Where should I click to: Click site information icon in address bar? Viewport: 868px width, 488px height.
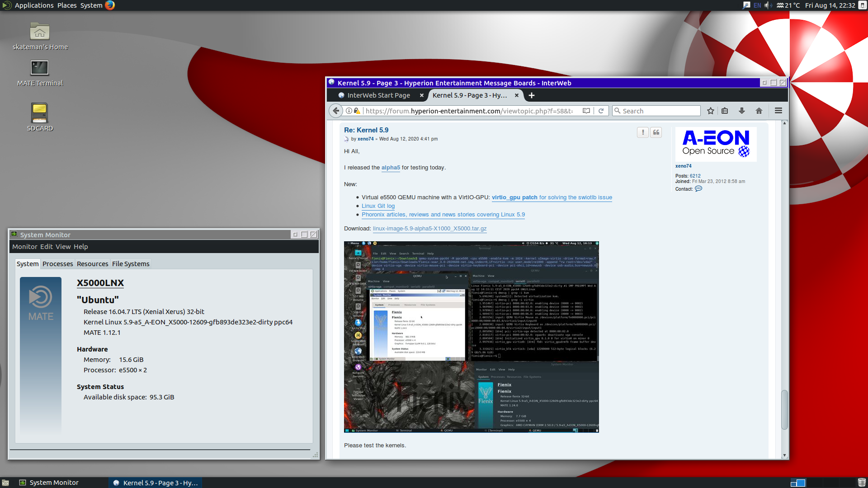click(x=349, y=111)
